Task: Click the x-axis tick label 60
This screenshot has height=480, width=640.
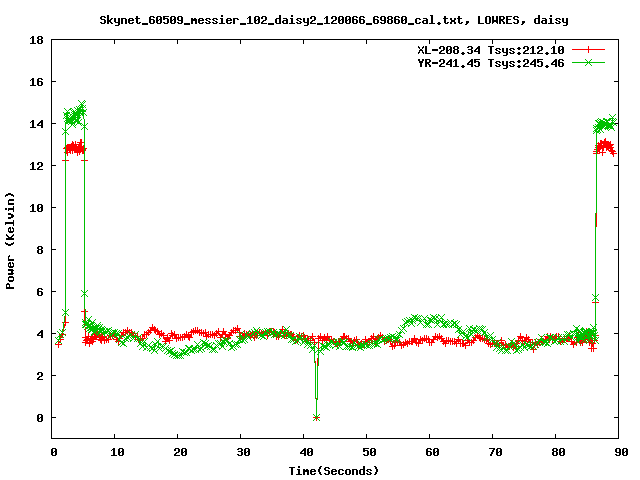Action: pos(432,452)
